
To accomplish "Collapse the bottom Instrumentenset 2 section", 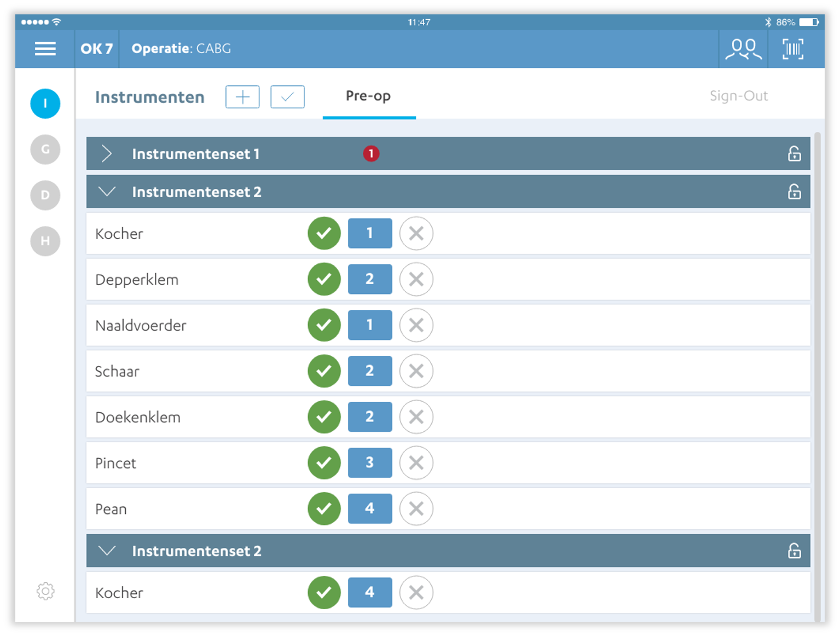I will [107, 551].
